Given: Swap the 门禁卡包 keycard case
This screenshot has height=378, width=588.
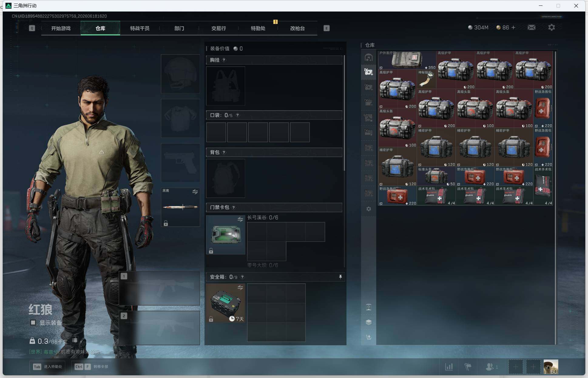Looking at the screenshot, I should tap(240, 219).
